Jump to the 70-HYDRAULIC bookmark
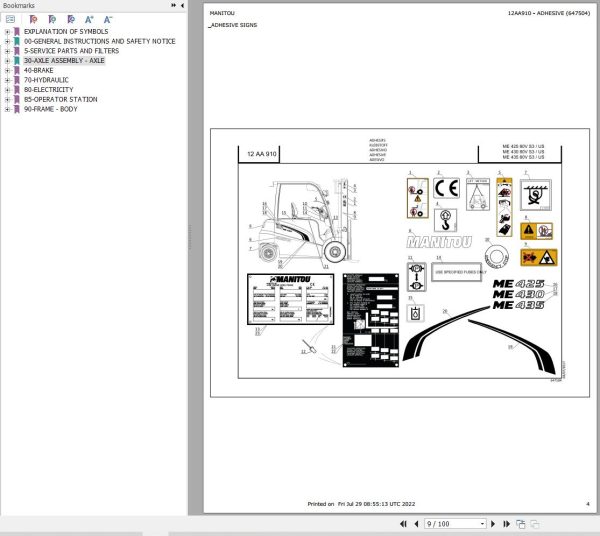The width and height of the screenshot is (600, 536). pyautogui.click(x=46, y=80)
